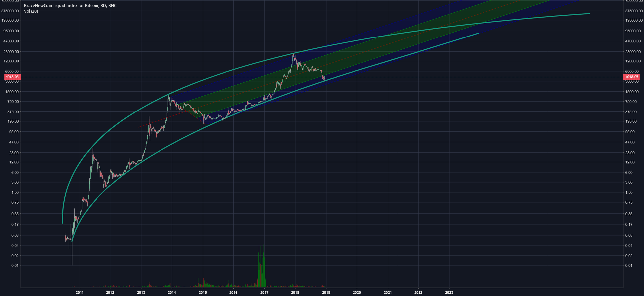The image size is (644, 296).
Task: Select the 2019 time axis label
Action: (326, 292)
